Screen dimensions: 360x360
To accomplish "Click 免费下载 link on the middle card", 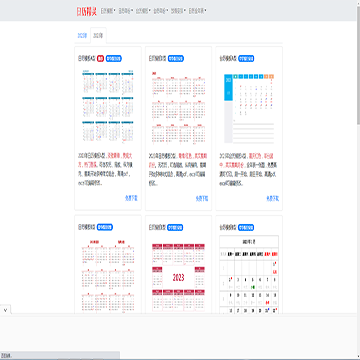I will coord(202,198).
